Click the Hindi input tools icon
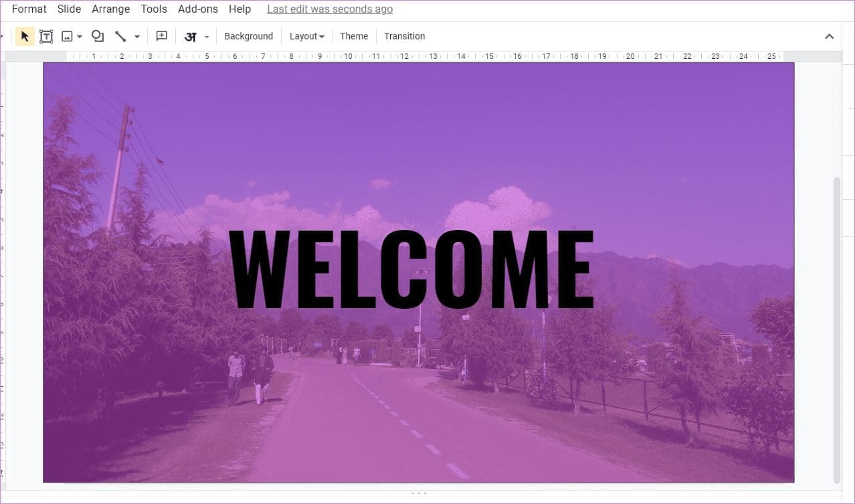 (x=191, y=36)
